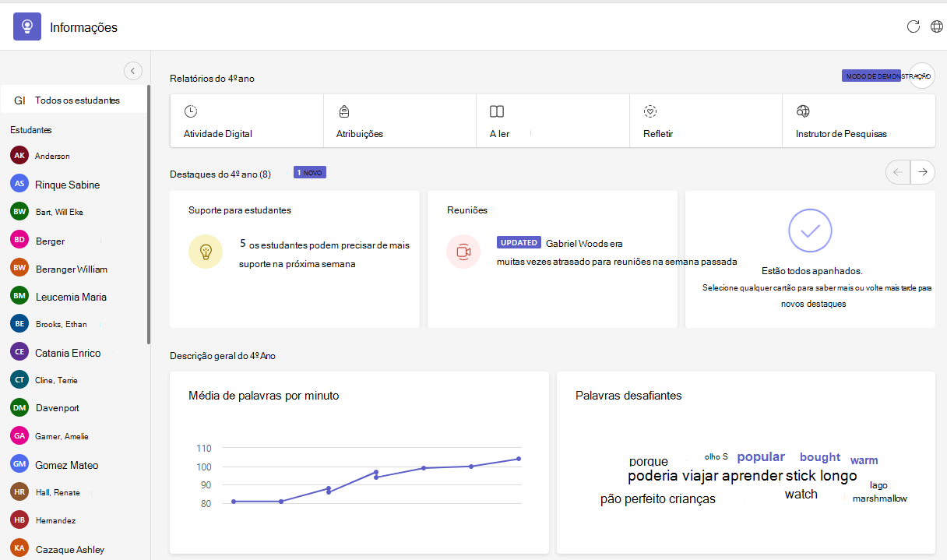Viewport: 947px width, 560px height.
Task: Click the UPDATED label on the Reuniões card
Action: (x=519, y=243)
